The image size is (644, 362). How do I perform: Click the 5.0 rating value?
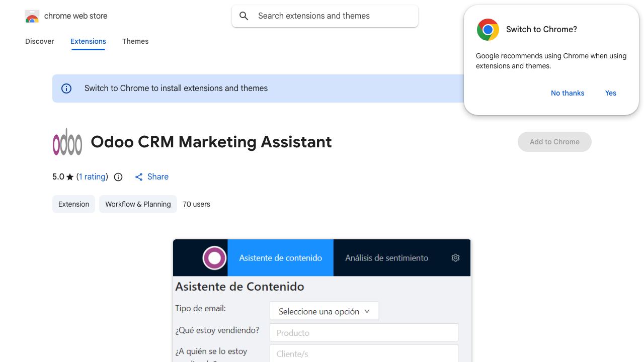tap(58, 177)
